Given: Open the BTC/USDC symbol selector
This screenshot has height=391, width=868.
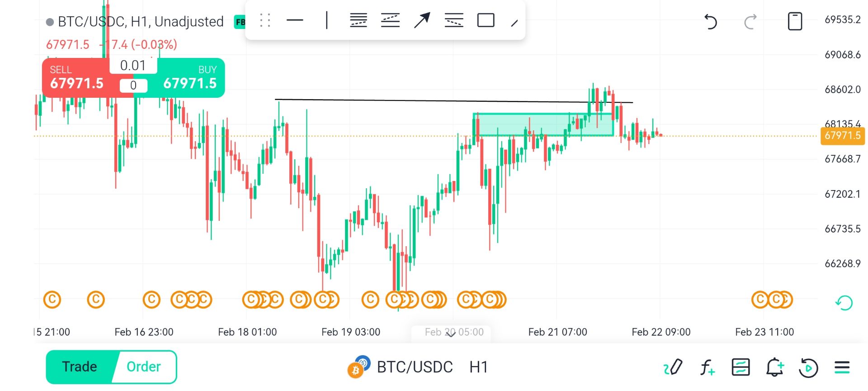Looking at the screenshot, I should (x=414, y=367).
